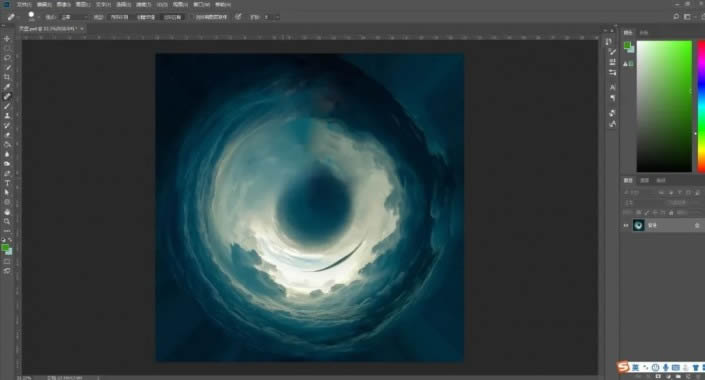Open the 编辑 (Edit) menu
The width and height of the screenshot is (705, 380).
[44, 4]
